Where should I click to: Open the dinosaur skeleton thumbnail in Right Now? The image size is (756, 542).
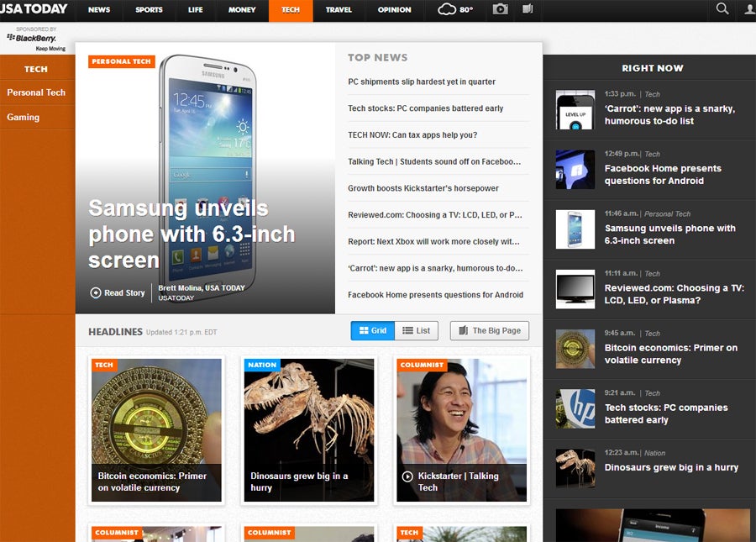[575, 469]
